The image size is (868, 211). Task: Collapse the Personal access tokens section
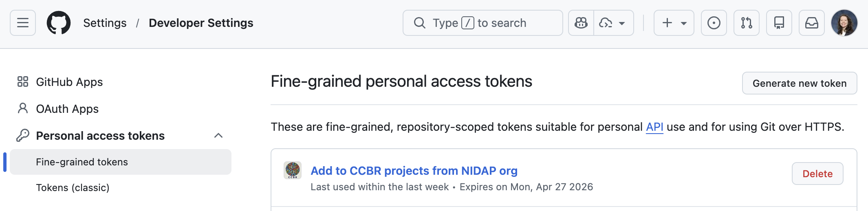[x=218, y=136]
